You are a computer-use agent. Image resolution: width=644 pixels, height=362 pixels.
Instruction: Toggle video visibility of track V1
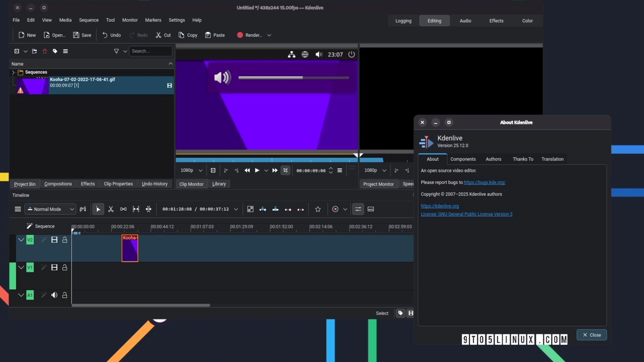[54, 268]
